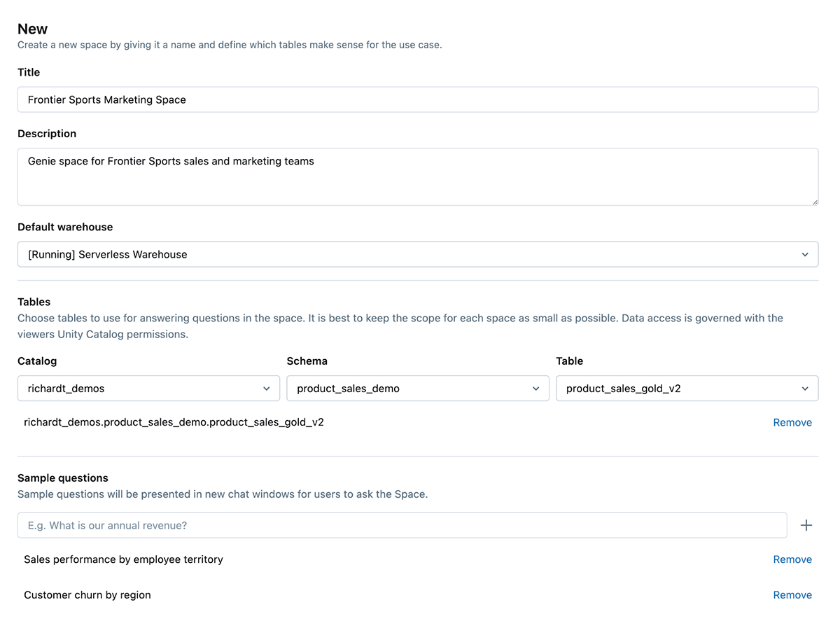The height and width of the screenshot is (621, 840).
Task: Expand the Table dropdown showing product_sales_gold_v2
Action: [x=687, y=389]
